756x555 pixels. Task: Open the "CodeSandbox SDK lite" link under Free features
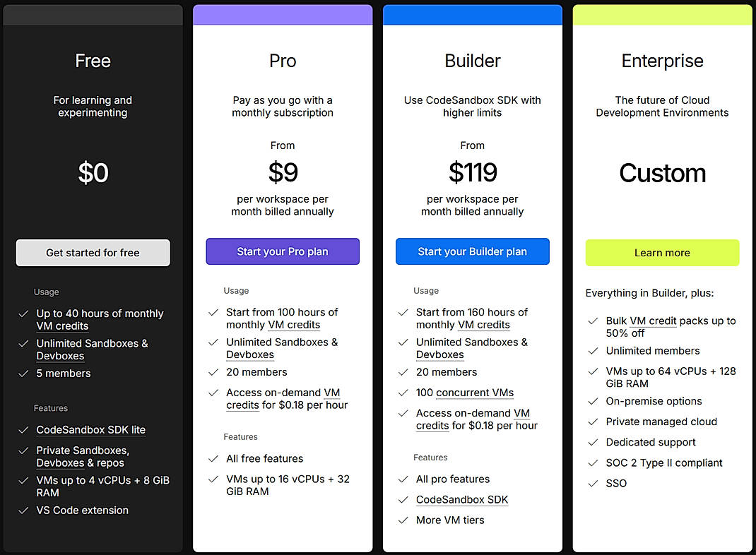tap(90, 430)
